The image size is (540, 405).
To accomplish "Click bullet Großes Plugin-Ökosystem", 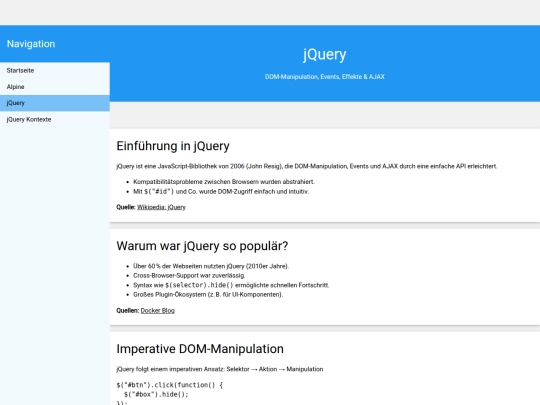I will click(208, 294).
